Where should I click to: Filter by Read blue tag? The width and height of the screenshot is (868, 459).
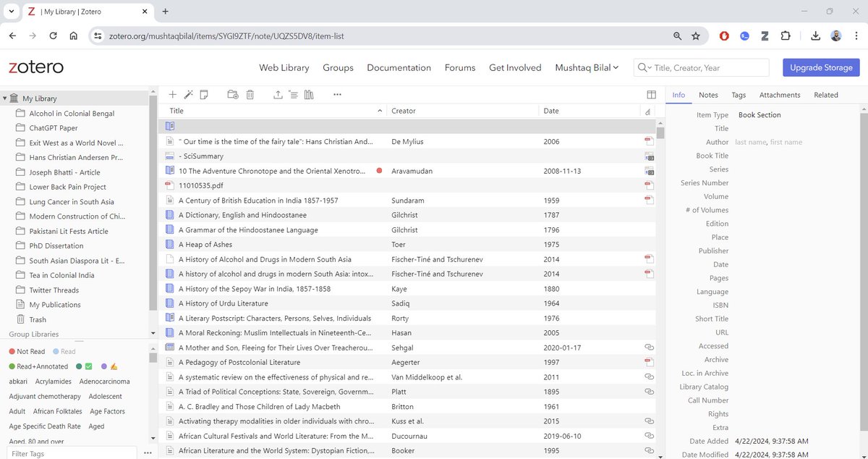(x=63, y=351)
